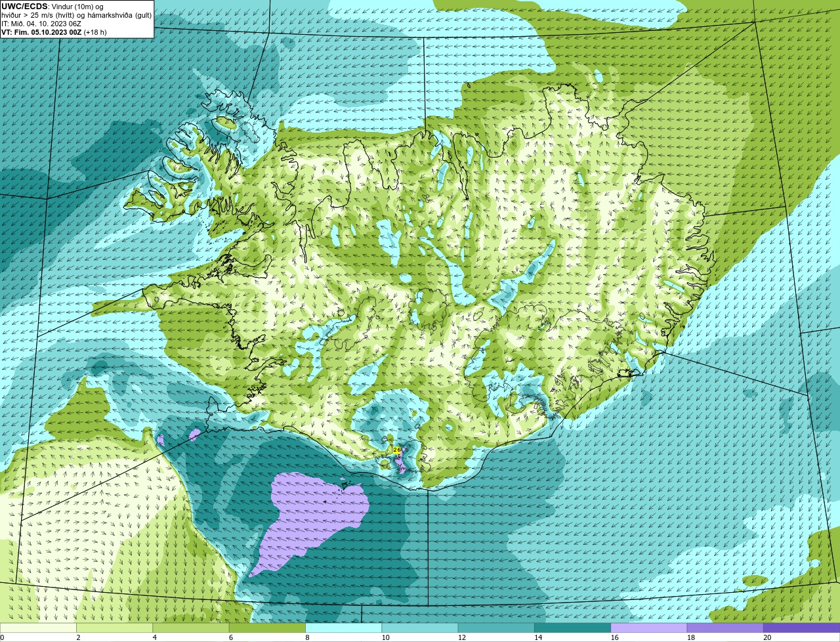Click the 12–14 m/s teal legend swatch
This screenshot has width=840, height=642.
(x=497, y=628)
